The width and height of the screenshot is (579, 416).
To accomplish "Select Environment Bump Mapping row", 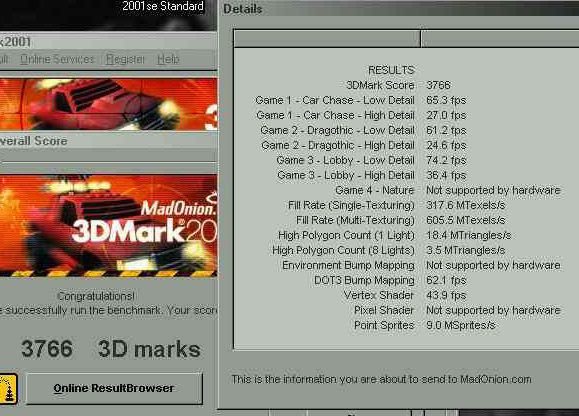I will 421,265.
